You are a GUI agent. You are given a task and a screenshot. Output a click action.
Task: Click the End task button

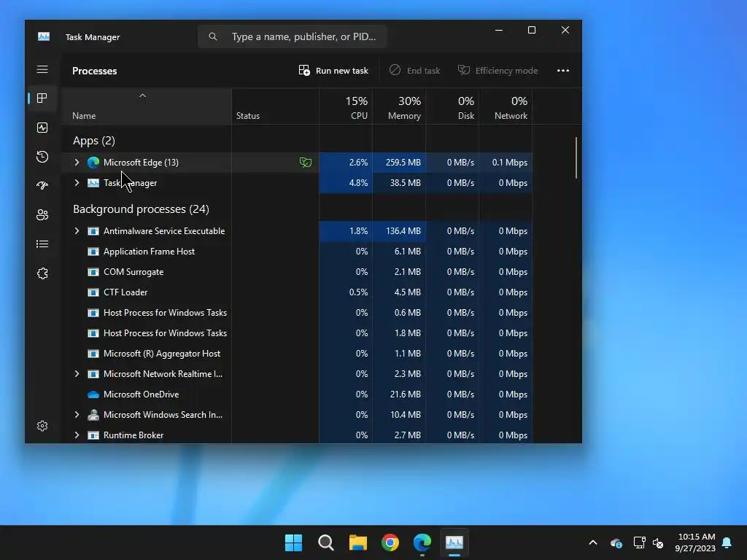pos(414,71)
